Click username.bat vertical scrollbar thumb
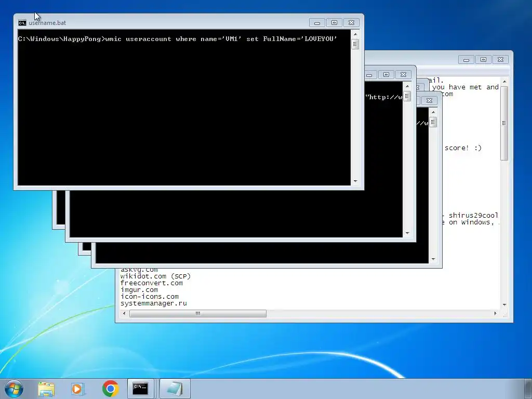The height and width of the screenshot is (399, 532). click(355, 44)
